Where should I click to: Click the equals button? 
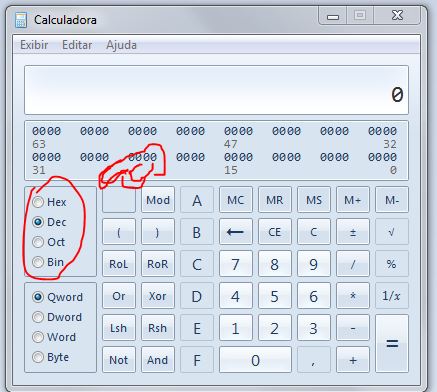coord(392,343)
